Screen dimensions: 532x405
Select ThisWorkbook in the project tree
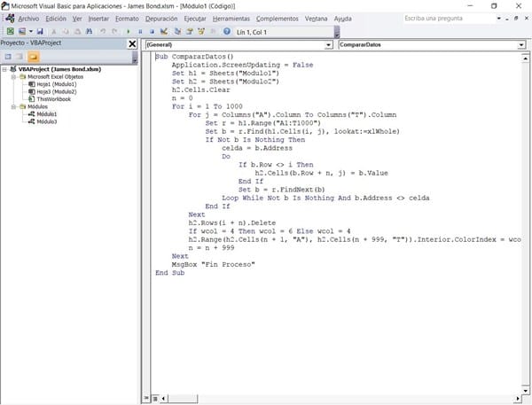point(50,99)
